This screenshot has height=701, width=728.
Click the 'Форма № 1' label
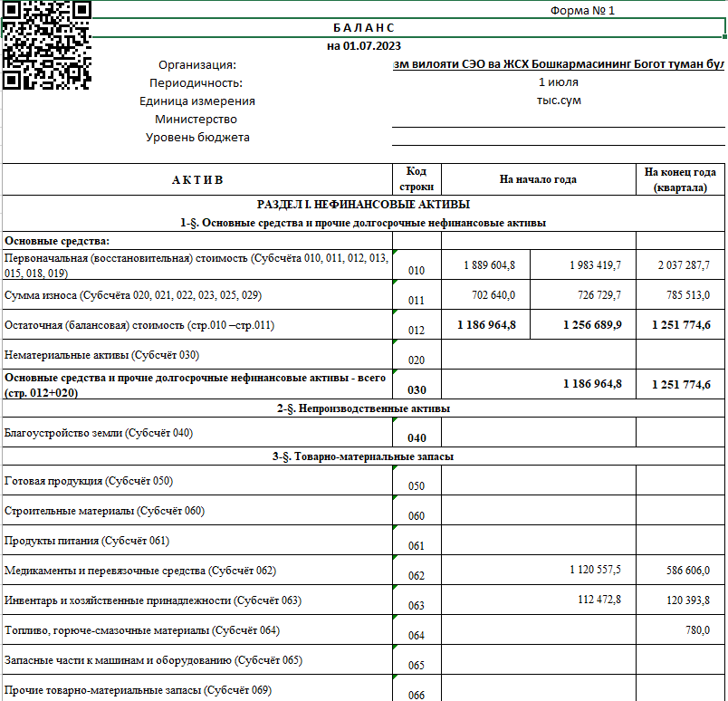point(582,11)
